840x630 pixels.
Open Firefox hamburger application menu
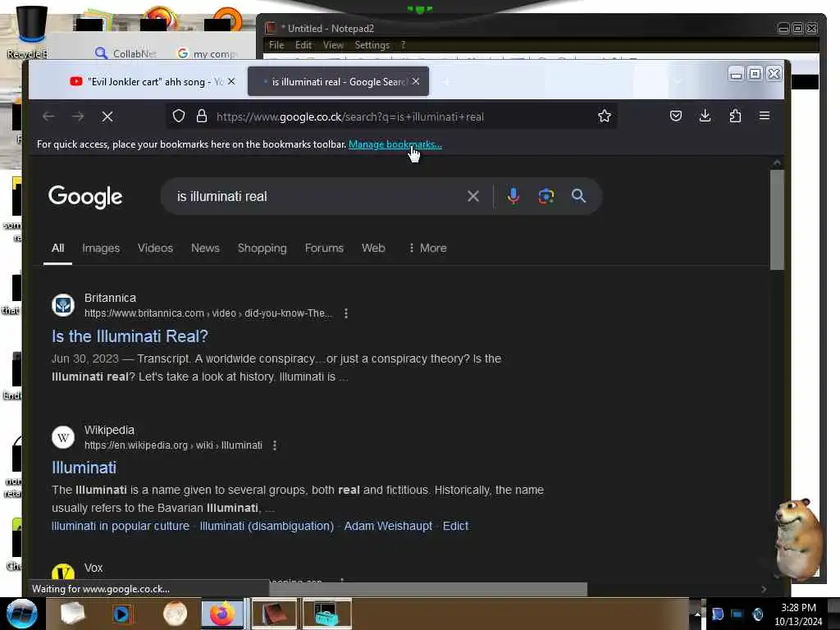point(765,116)
